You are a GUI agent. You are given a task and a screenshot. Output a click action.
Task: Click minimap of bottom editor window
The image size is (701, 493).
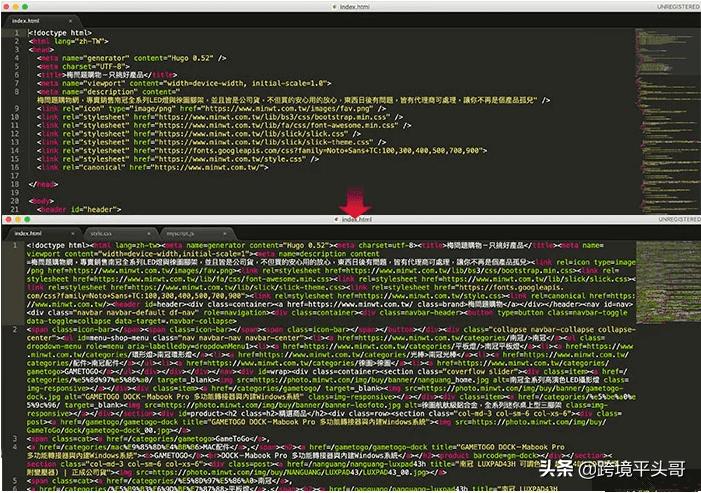668,282
